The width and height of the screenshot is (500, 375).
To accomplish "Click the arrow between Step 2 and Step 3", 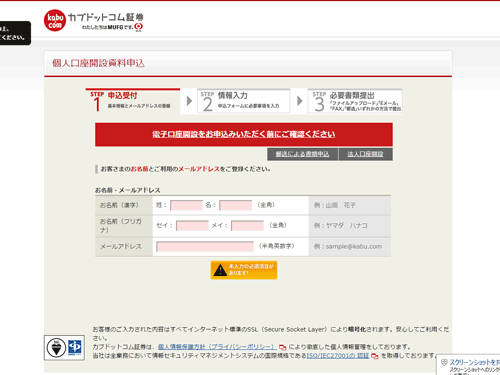I will [300, 101].
